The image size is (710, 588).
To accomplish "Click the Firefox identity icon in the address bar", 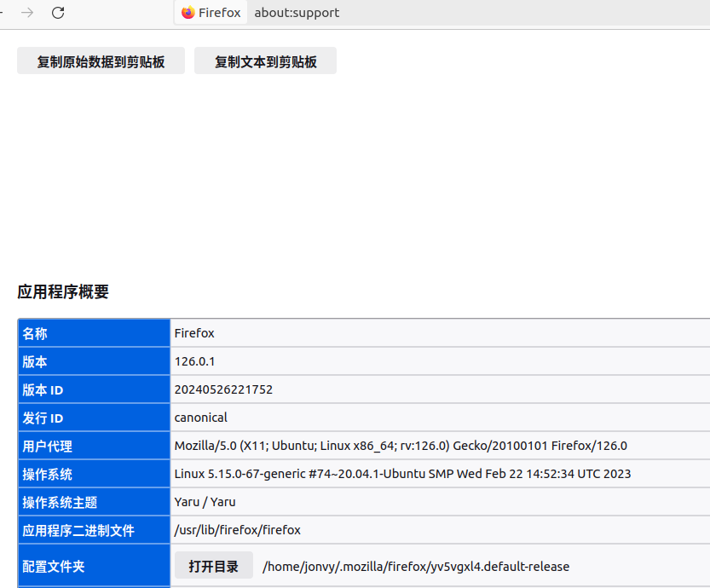I will (x=188, y=13).
